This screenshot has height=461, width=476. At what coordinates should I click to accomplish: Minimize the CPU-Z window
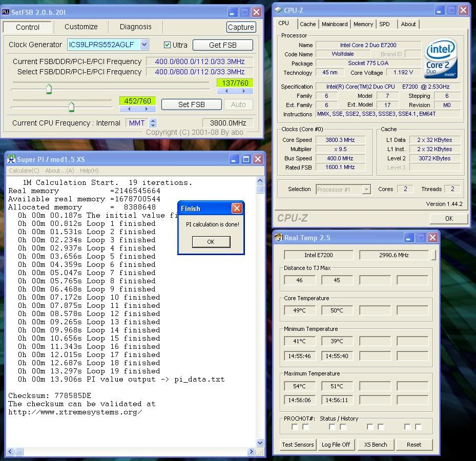coord(439,11)
